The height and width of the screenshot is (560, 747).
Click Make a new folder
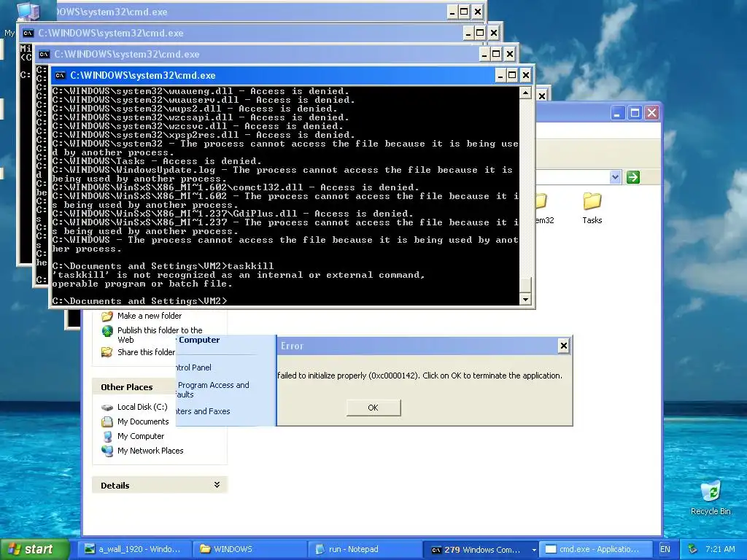pyautogui.click(x=150, y=316)
